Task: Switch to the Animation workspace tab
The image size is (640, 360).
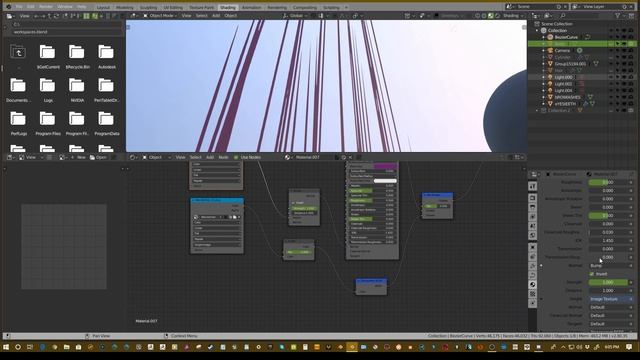Action: [x=251, y=7]
